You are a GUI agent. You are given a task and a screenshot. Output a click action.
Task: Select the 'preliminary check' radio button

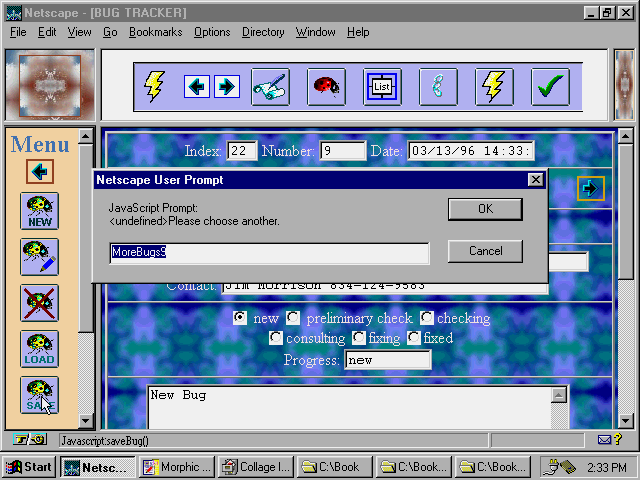click(293, 318)
